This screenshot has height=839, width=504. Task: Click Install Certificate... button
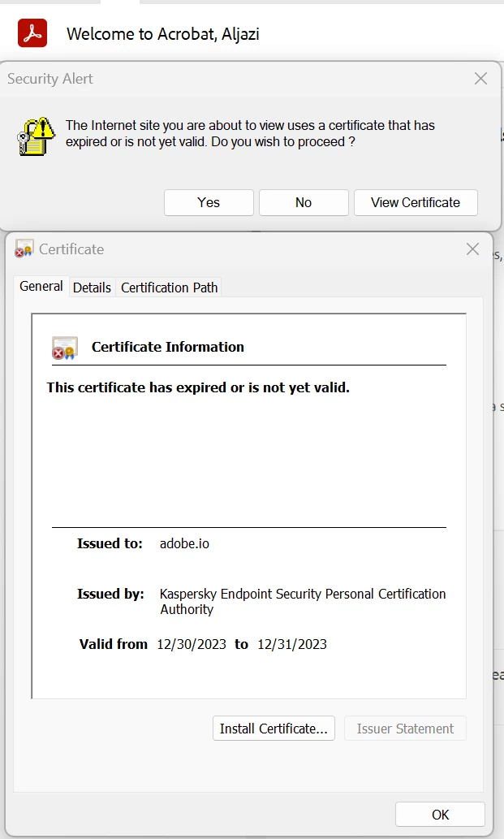pos(274,729)
